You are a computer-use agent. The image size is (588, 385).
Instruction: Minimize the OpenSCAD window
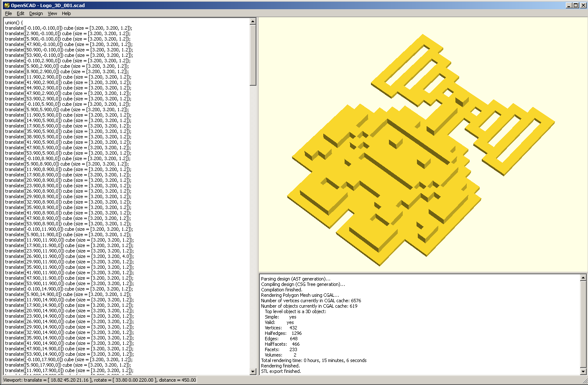(x=569, y=5)
